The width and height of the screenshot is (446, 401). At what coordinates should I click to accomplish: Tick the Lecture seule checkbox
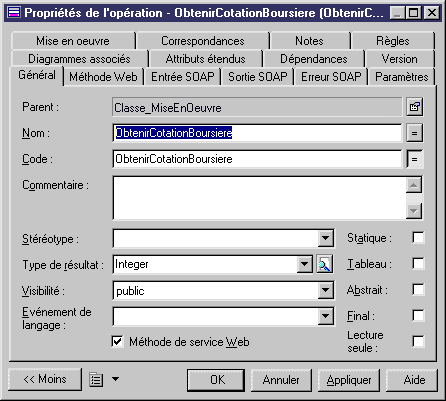418,341
